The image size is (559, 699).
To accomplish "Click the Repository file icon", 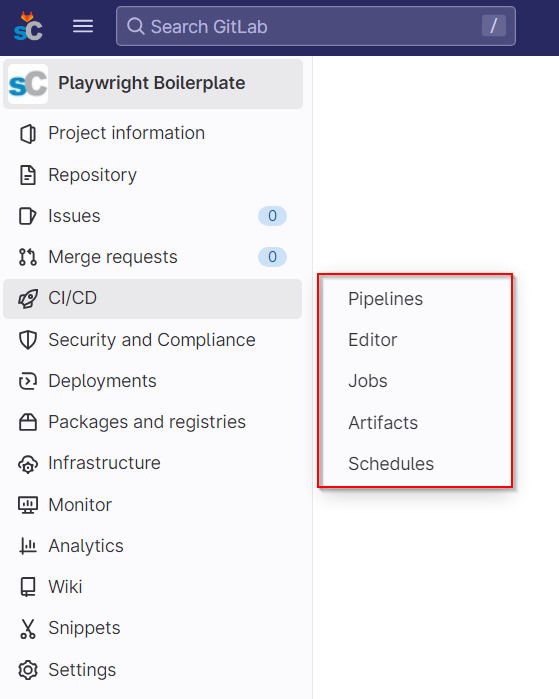I will pyautogui.click(x=28, y=175).
